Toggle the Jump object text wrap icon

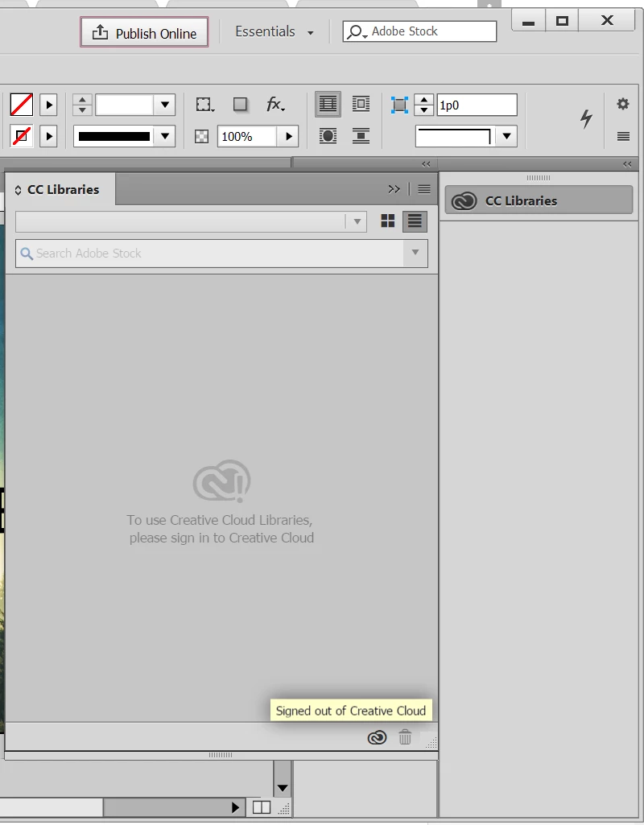click(x=361, y=136)
